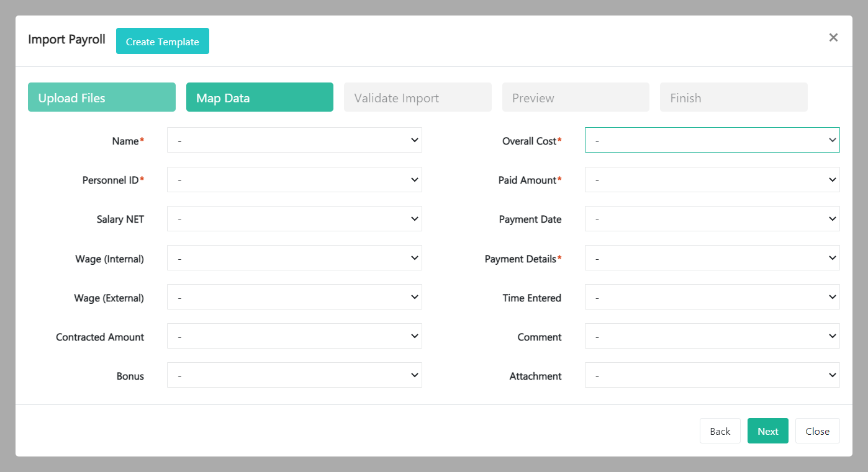Open the Wage (External) dropdown

click(x=294, y=296)
